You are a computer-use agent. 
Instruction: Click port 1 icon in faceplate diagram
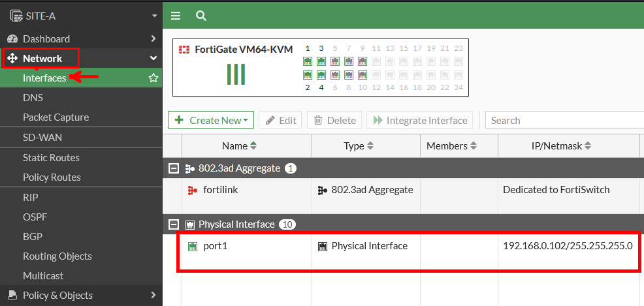tap(308, 61)
